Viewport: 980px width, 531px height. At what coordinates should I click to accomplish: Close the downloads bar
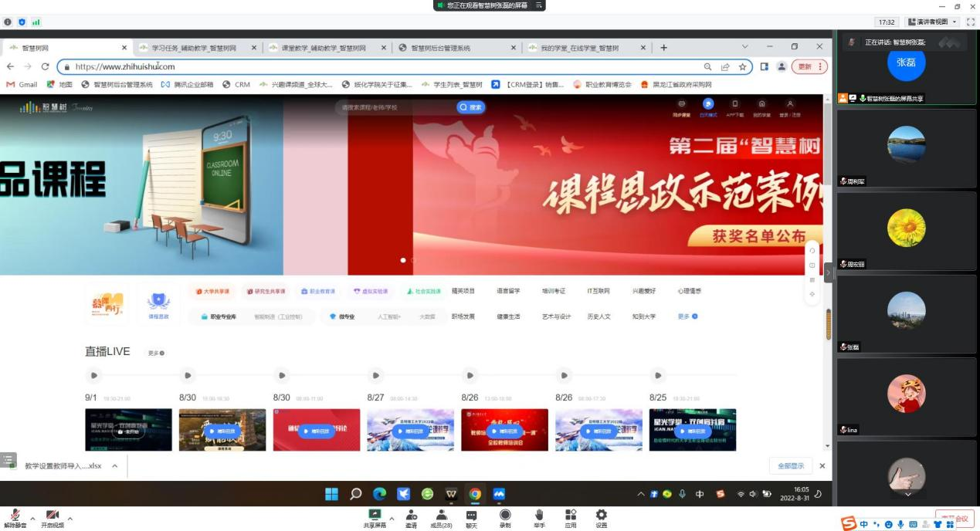point(822,466)
